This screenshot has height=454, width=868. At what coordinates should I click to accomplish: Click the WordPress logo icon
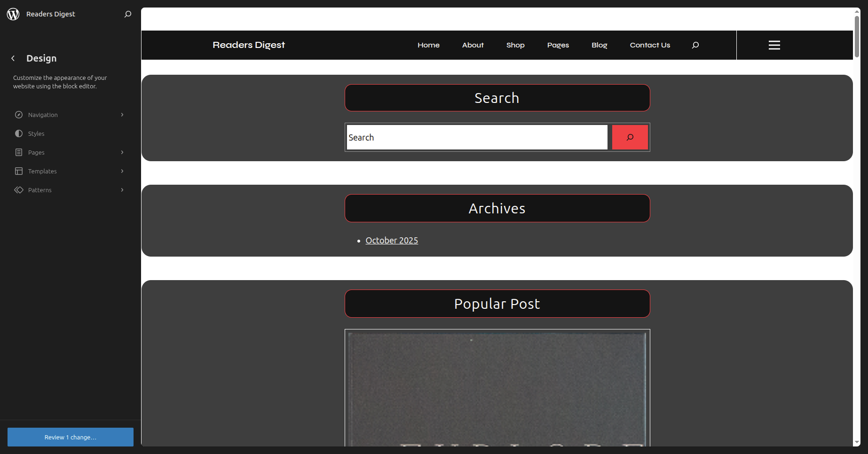click(x=13, y=14)
